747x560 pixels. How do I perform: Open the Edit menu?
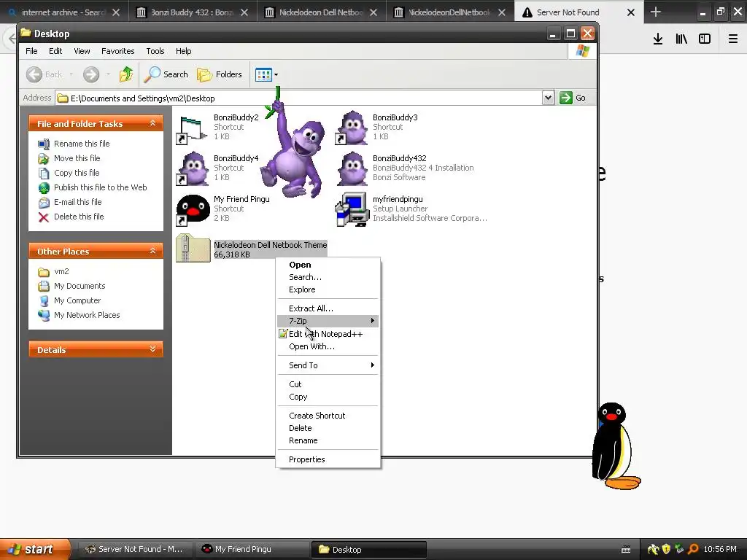coord(55,51)
